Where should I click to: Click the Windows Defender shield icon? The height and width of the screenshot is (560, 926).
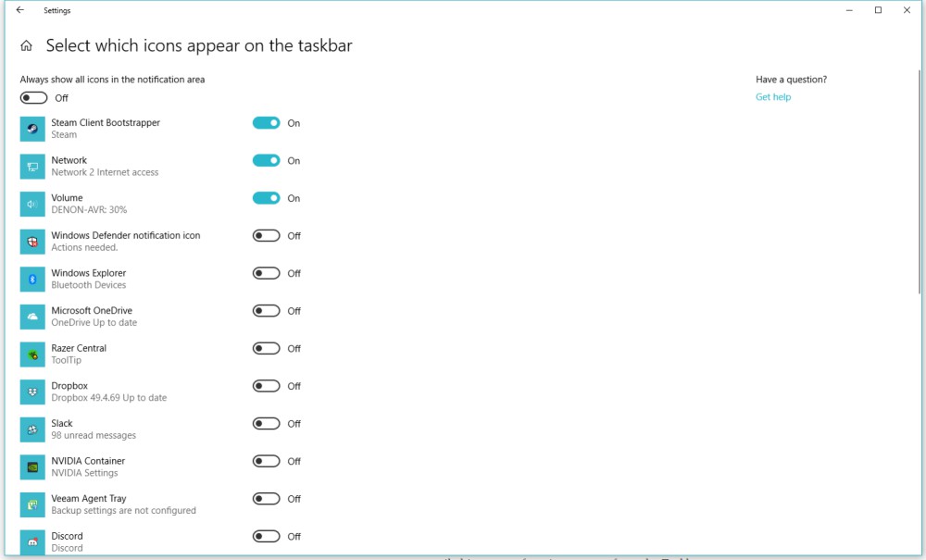click(x=32, y=242)
